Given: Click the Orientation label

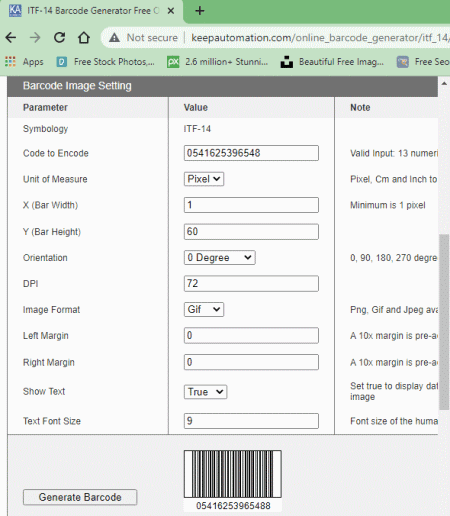Looking at the screenshot, I should 45,258.
